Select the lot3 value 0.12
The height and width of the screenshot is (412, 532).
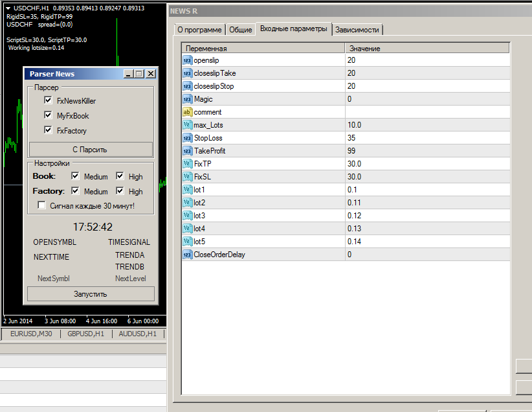point(428,216)
